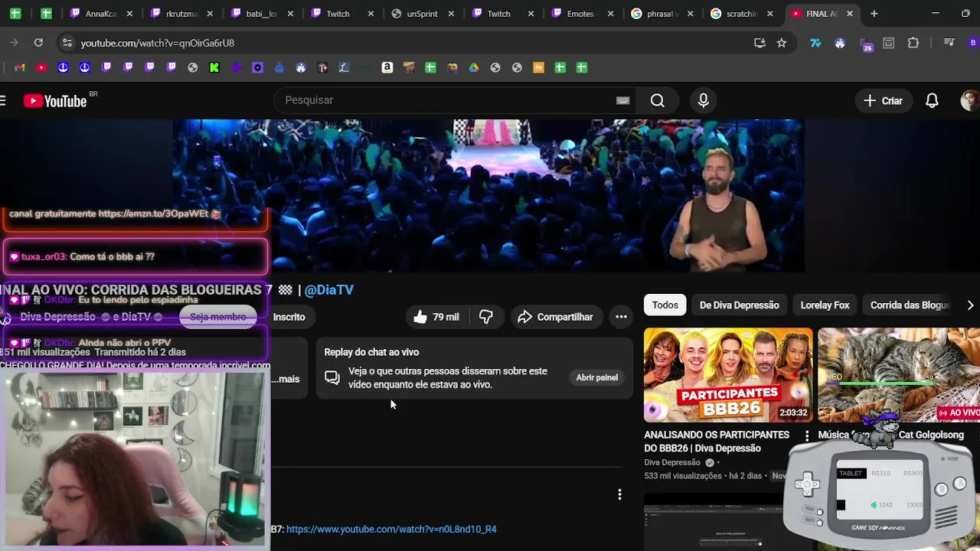The width and height of the screenshot is (980, 551).
Task: Open the media control icon in Chrome toolbar
Action: [x=949, y=43]
